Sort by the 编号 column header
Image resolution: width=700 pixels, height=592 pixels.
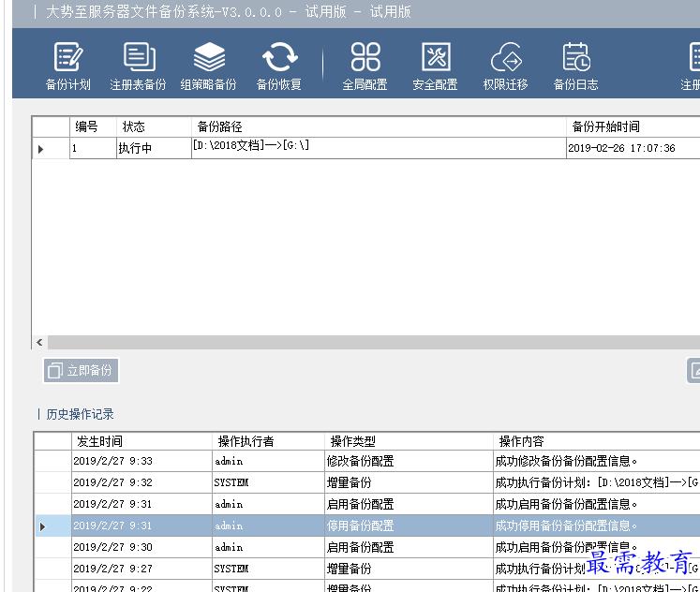coord(93,126)
